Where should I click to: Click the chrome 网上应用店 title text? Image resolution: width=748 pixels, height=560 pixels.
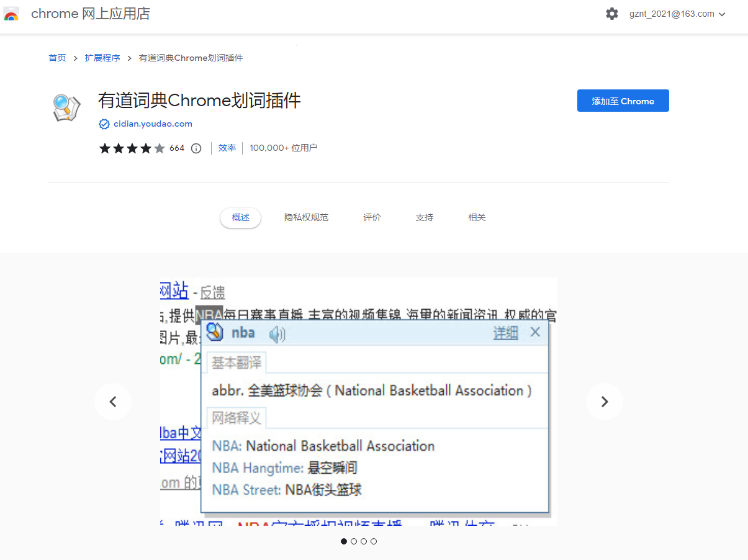pyautogui.click(x=91, y=14)
